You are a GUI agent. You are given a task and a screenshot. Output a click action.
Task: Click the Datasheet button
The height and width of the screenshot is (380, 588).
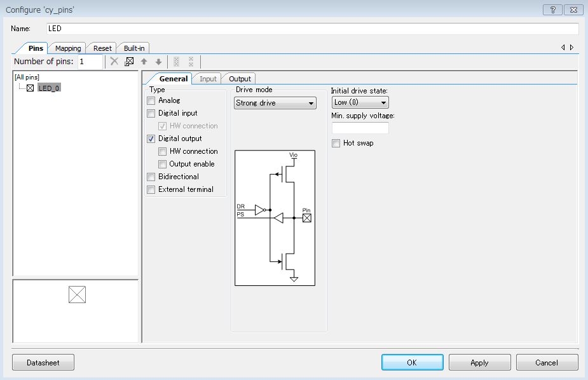coord(43,362)
